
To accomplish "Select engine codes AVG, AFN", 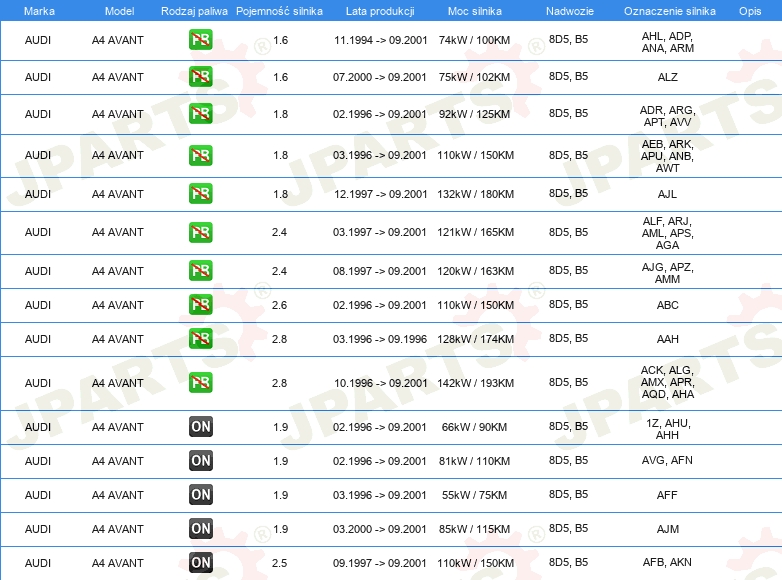I will click(667, 460).
